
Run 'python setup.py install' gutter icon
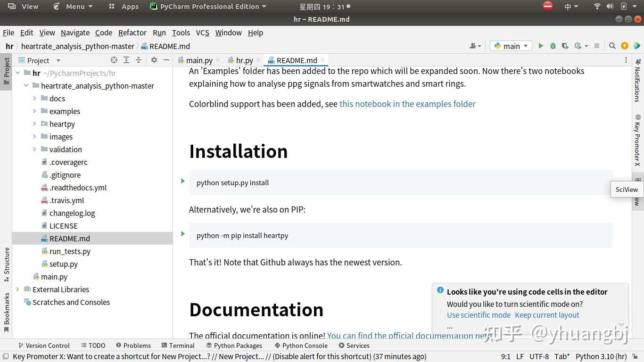click(183, 181)
